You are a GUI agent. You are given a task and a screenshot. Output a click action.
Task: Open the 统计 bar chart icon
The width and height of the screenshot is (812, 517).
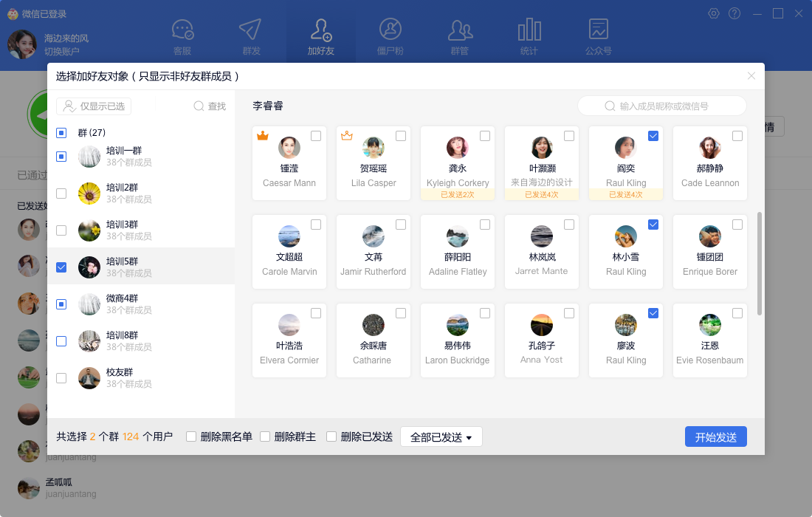point(529,30)
